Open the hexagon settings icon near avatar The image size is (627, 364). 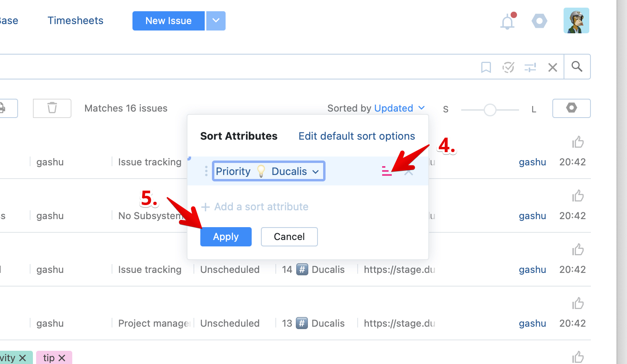(x=539, y=21)
